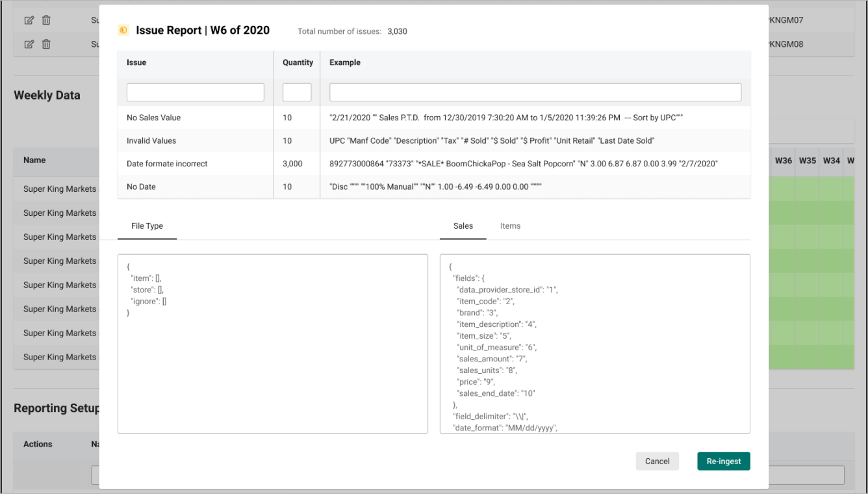Click the trash icon in the KNGM07 row
The image size is (868, 494).
tap(46, 20)
